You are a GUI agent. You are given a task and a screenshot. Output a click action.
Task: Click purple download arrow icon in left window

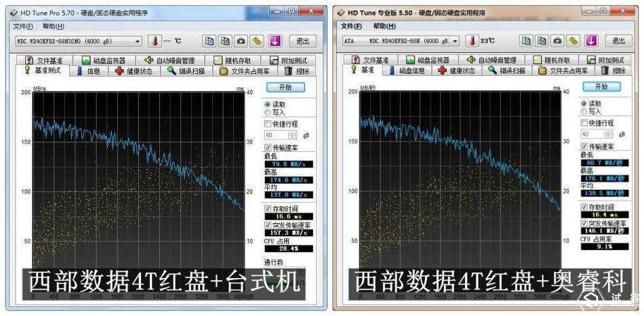click(x=275, y=41)
